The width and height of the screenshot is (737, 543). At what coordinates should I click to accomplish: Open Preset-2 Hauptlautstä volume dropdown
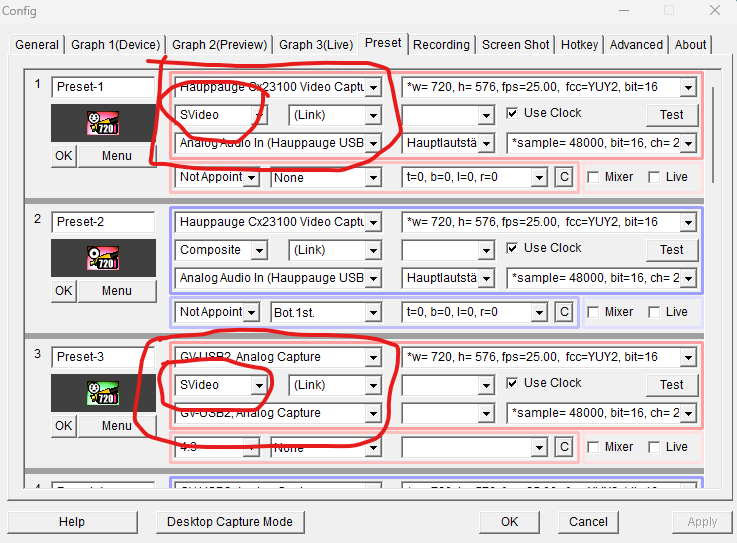(x=486, y=278)
